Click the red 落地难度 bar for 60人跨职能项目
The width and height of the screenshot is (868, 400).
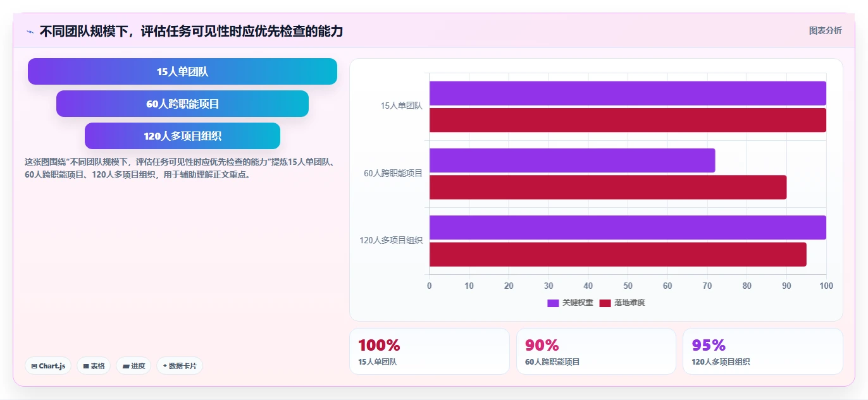pyautogui.click(x=608, y=187)
